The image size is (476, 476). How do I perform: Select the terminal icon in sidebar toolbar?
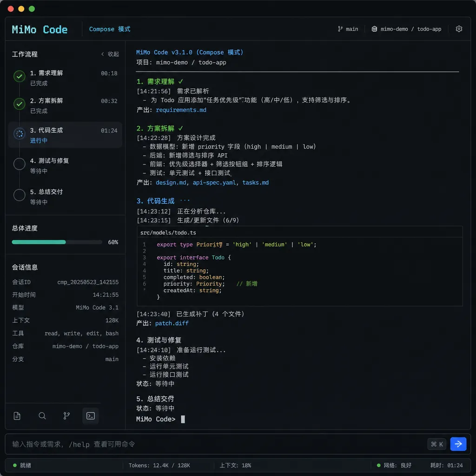click(x=91, y=416)
